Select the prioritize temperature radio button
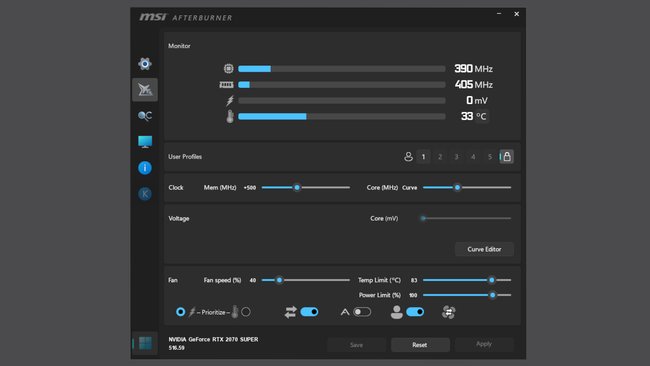650x366 pixels. [x=246, y=312]
